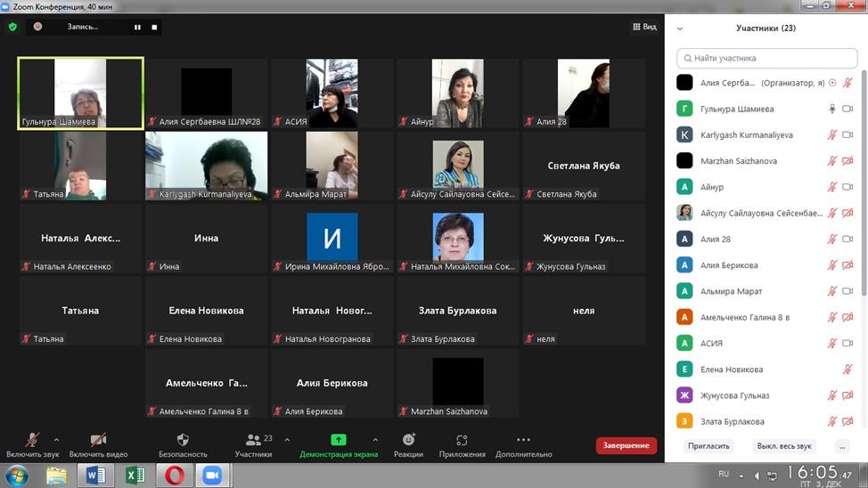Click the Пригласить invite button

(708, 445)
